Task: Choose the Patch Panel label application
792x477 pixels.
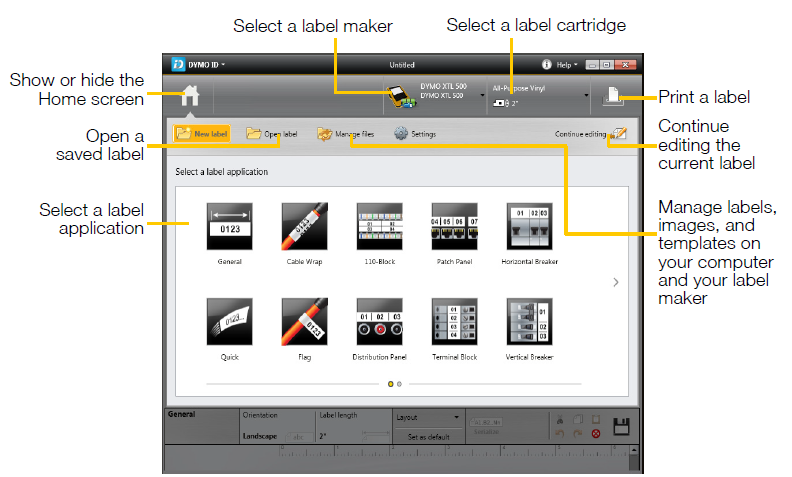Action: point(455,226)
